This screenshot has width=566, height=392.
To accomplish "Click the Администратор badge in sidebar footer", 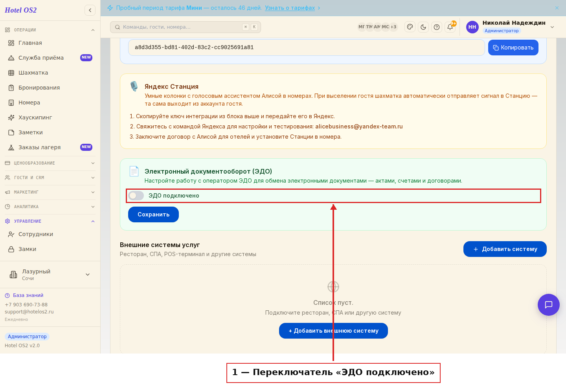I will (27, 337).
